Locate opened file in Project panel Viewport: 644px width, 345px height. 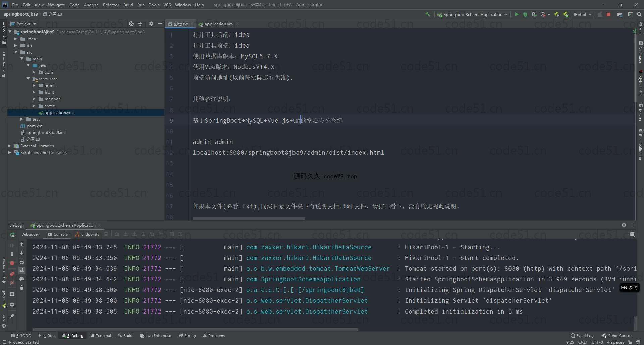pyautogui.click(x=131, y=24)
